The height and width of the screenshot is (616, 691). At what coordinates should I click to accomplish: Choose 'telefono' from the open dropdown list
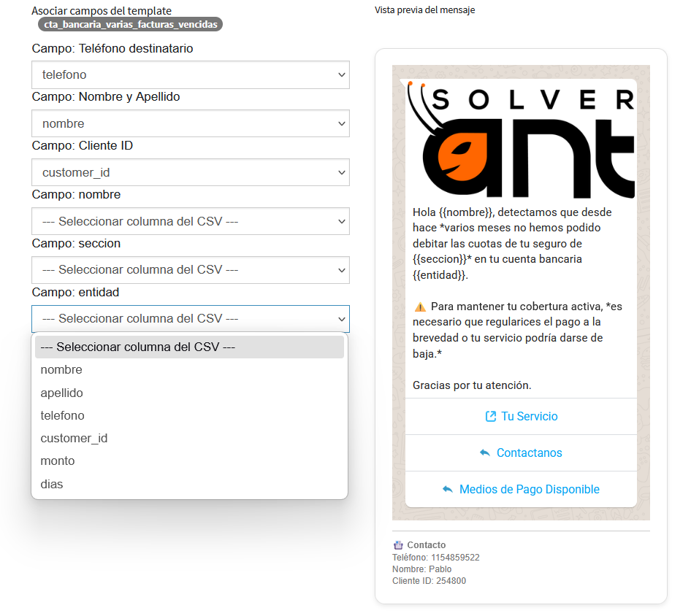click(189, 416)
